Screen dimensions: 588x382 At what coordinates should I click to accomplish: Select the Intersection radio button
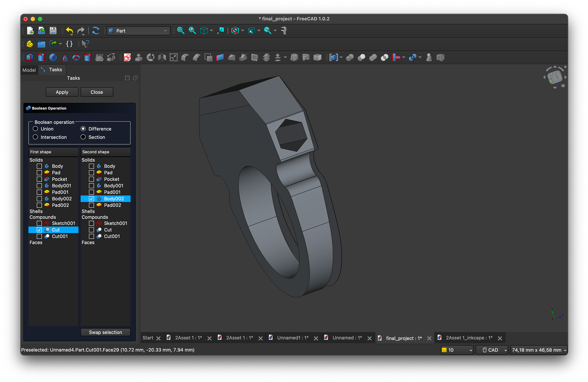pyautogui.click(x=35, y=137)
